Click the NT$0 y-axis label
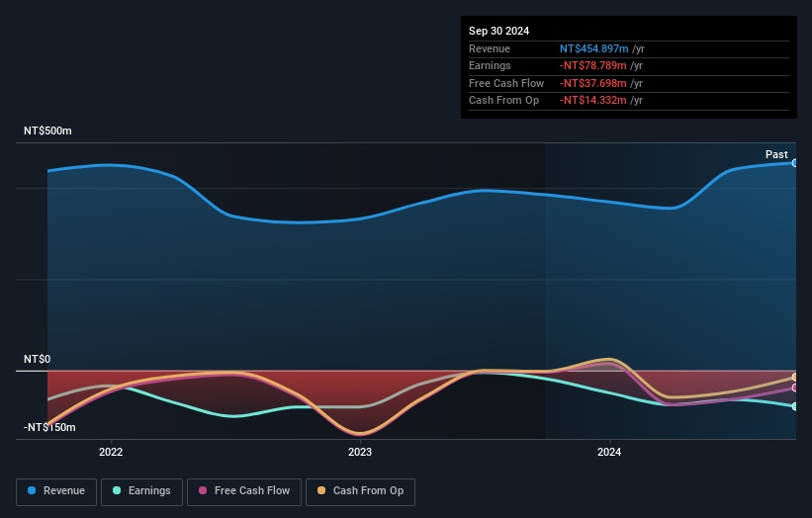The image size is (812, 518). (38, 359)
